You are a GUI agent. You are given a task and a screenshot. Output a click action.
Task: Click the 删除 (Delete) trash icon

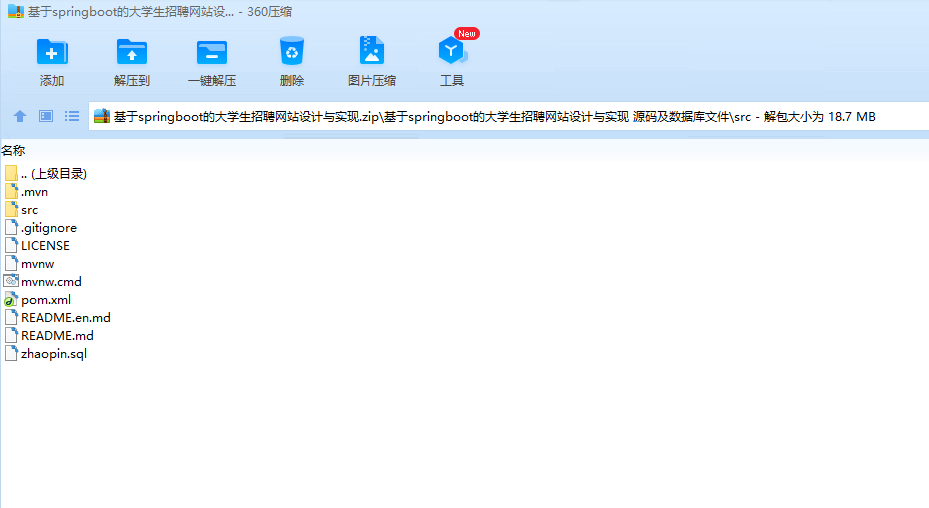click(x=291, y=51)
